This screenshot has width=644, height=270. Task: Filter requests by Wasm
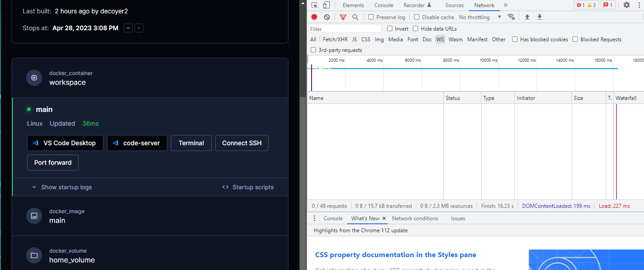pos(455,40)
